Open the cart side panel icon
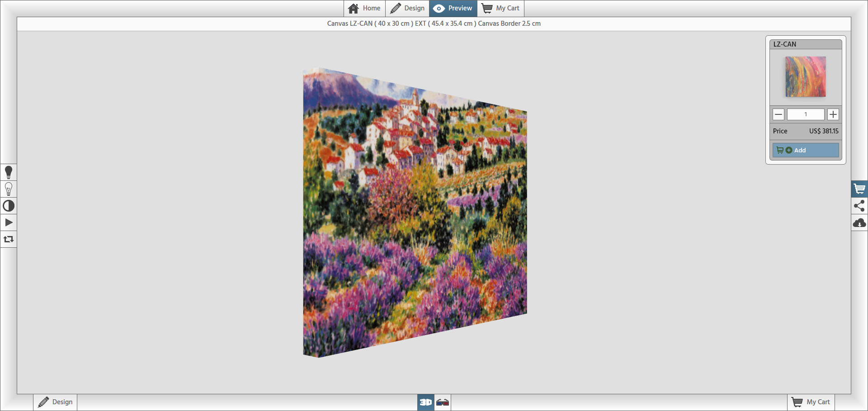Image resolution: width=868 pixels, height=411 pixels. click(859, 189)
